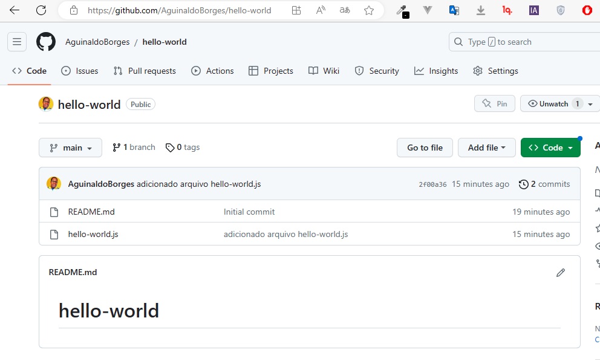Screen dimensions: 600x364
Task: Open the translate page icon in address bar
Action: click(345, 10)
